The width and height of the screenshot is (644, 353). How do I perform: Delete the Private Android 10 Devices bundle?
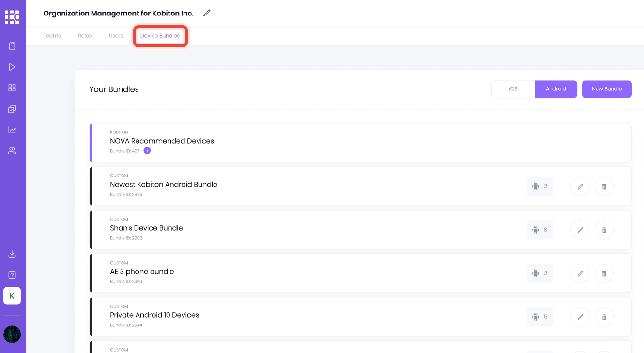coord(604,317)
